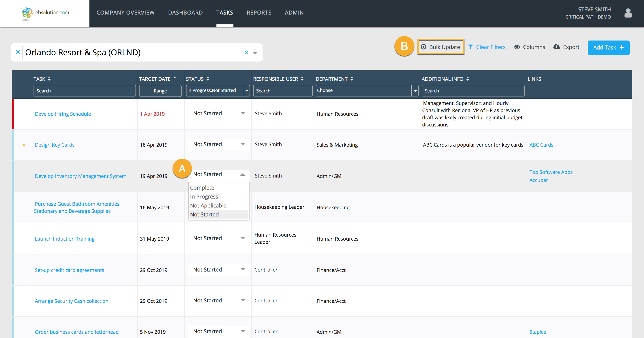
Task: Click the Responsible User search field
Action: coord(282,91)
